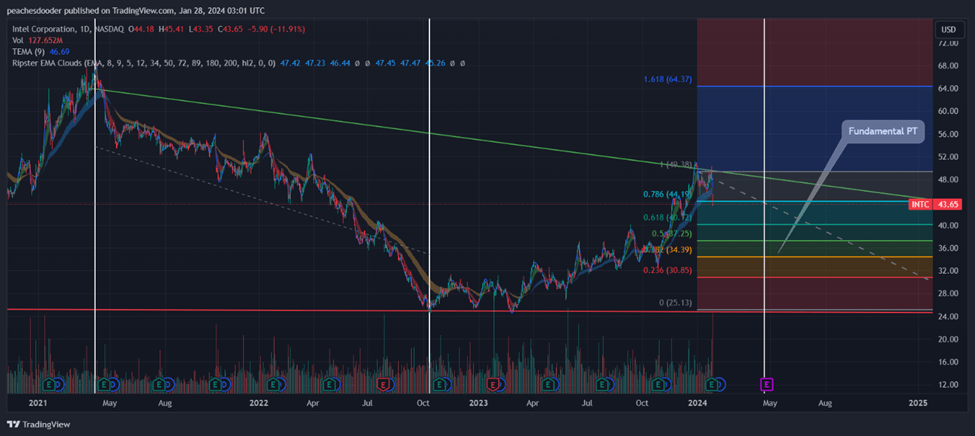Click the green earnings marker just after Oct 2022
Viewport: 975px width, 436px height.
tap(440, 384)
